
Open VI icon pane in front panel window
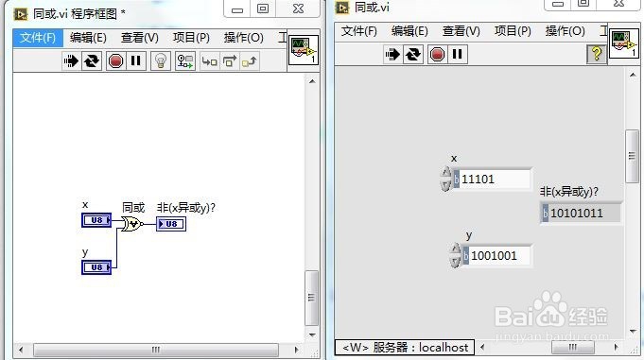[x=624, y=43]
